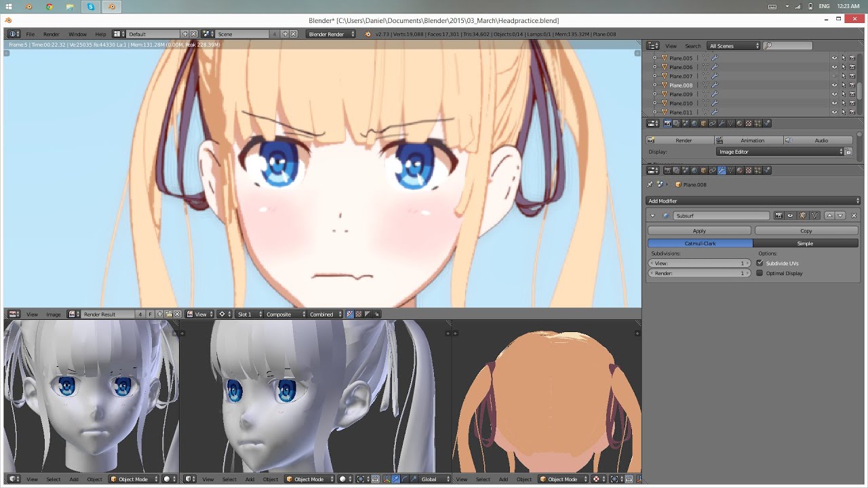Viewport: 868px width, 488px height.
Task: Select the Catmull-Clark subdivision type
Action: tap(700, 243)
